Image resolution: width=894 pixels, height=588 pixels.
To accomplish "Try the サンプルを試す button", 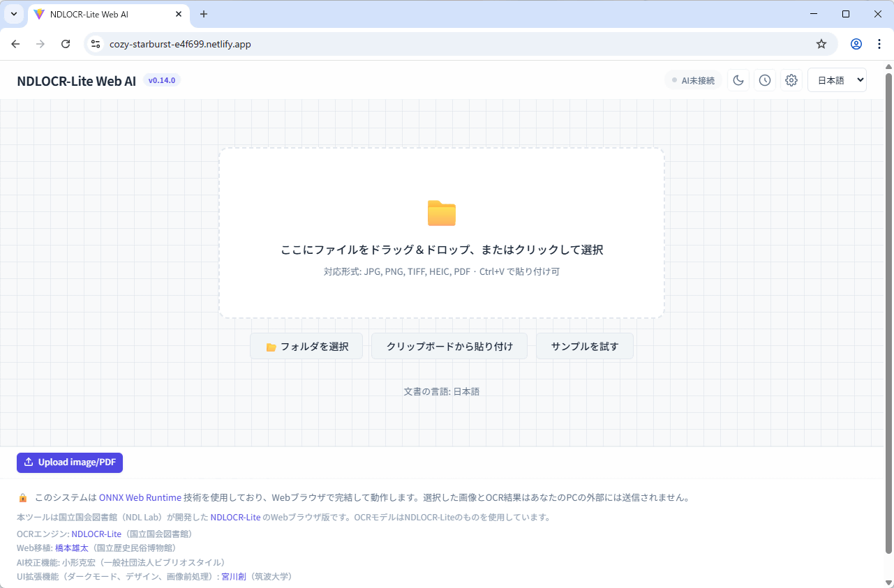I will (584, 347).
